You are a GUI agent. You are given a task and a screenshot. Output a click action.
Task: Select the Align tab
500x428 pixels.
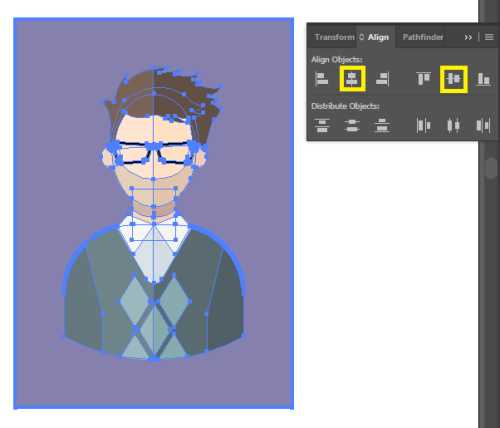point(378,37)
